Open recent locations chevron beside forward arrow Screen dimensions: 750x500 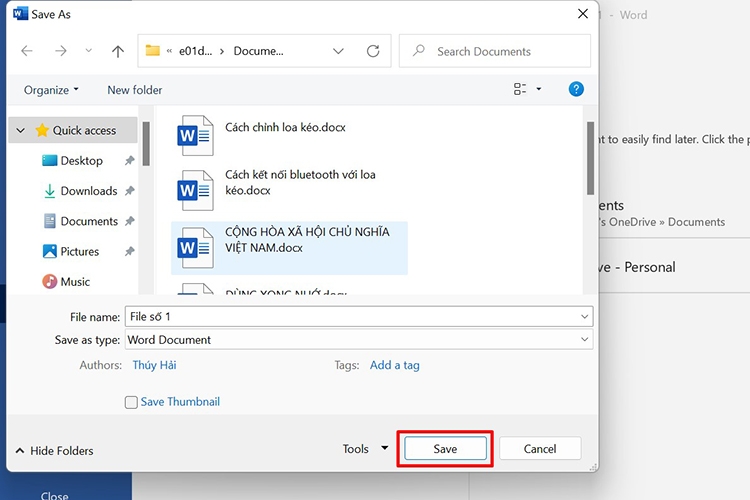click(88, 50)
